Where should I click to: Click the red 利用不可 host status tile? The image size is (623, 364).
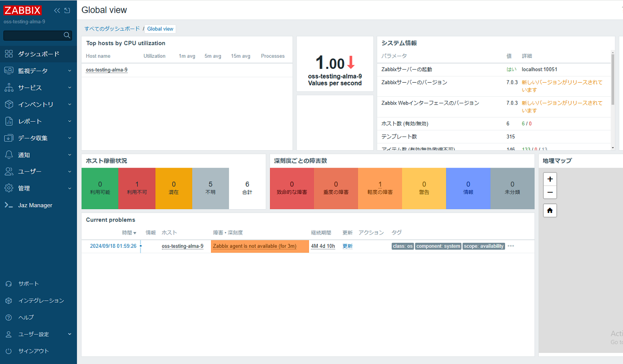tap(137, 188)
